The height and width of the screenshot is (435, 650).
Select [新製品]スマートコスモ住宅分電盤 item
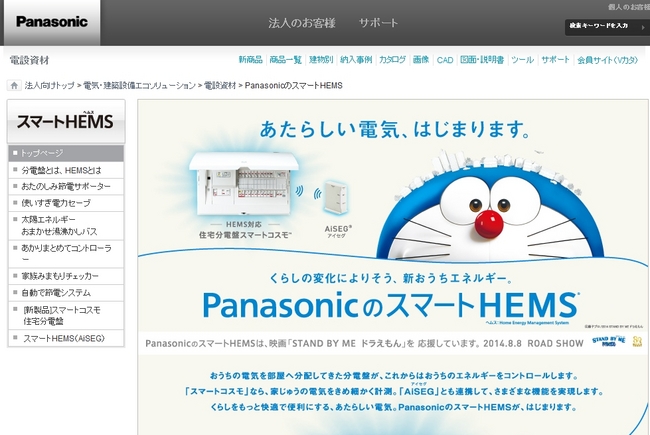point(66,316)
